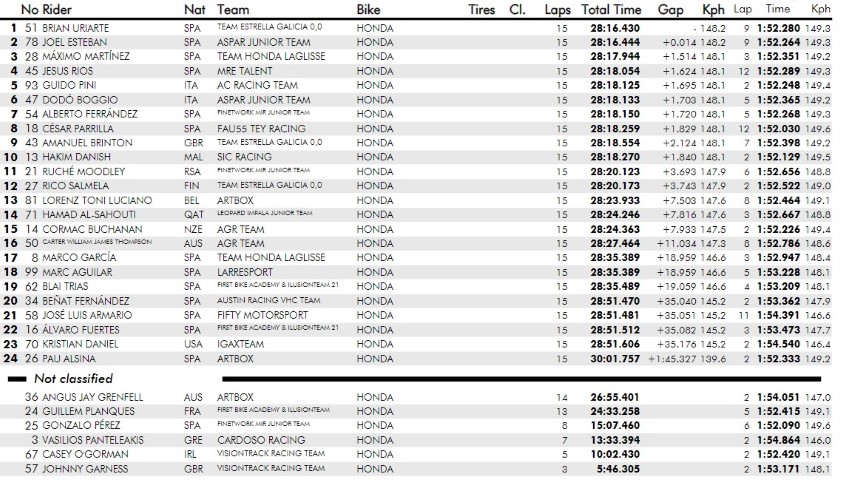Click the Bike column header
The height and width of the screenshot is (480, 841).
point(368,9)
